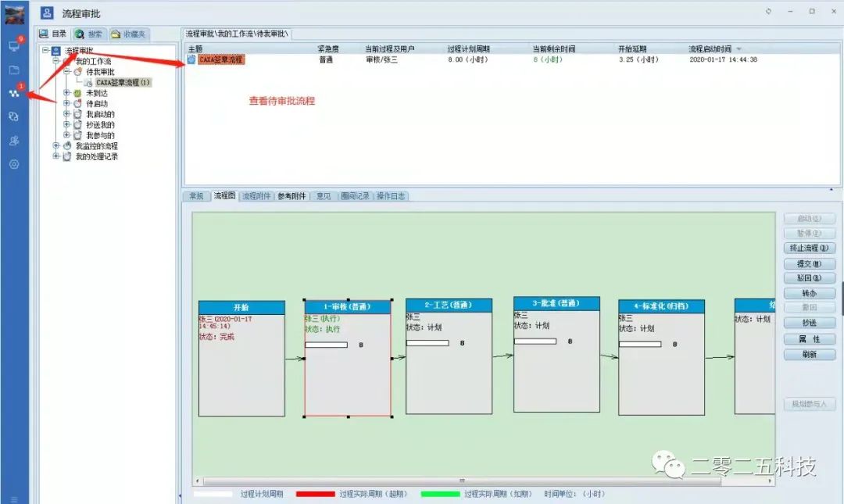Viewport: 844px width, 504px height.
Task: Expand the 未到达 tree node
Action: pyautogui.click(x=66, y=93)
